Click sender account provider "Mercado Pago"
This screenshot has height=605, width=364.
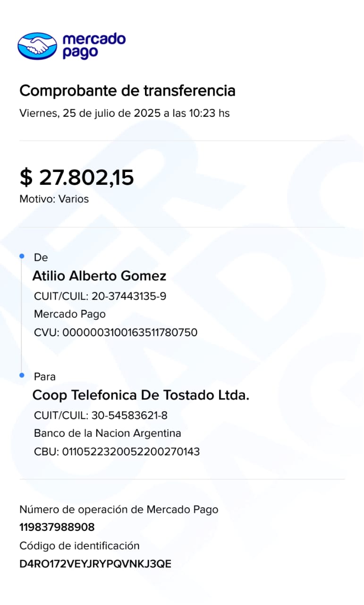pos(70,314)
